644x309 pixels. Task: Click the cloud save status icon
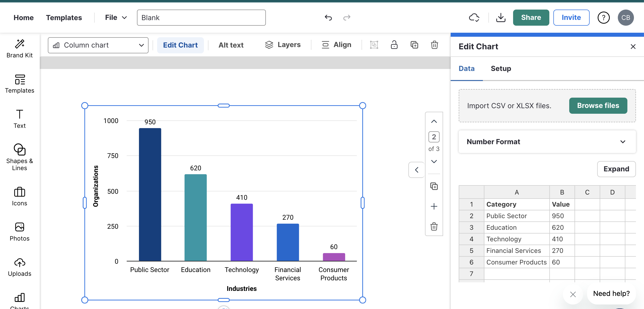(474, 18)
